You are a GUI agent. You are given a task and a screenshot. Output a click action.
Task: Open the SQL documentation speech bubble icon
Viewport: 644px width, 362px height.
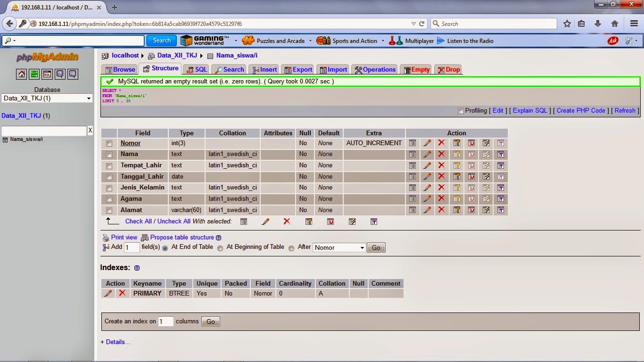72,74
